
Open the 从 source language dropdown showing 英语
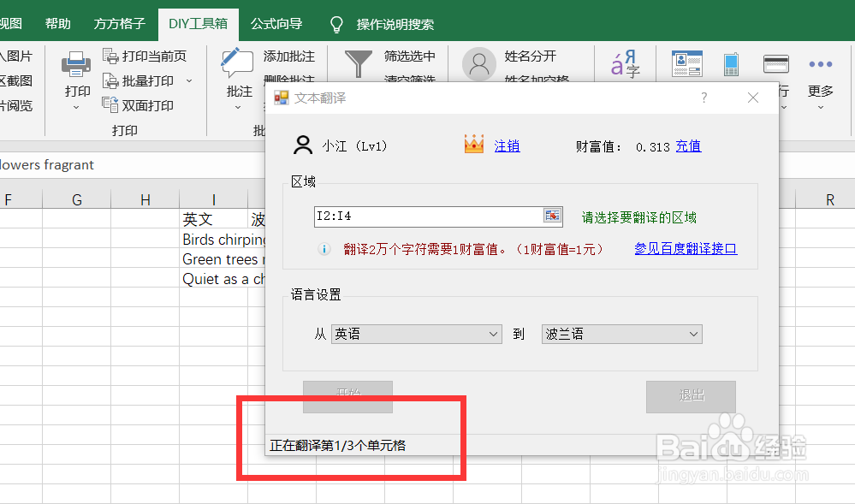[495, 334]
